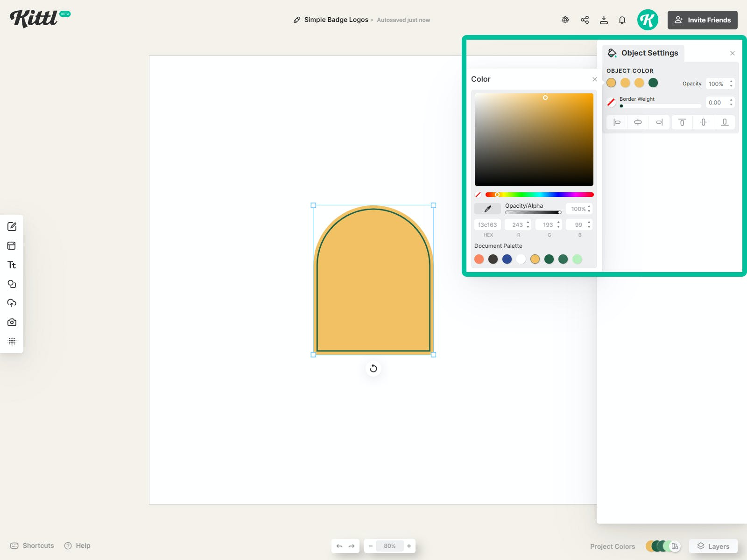Open the Kittl user avatar menu

(x=648, y=20)
